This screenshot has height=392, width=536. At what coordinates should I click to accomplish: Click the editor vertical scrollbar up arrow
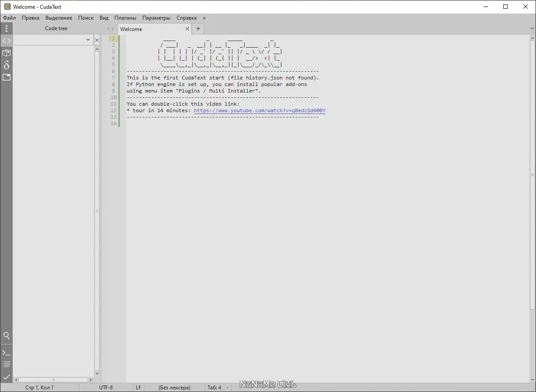(x=533, y=38)
